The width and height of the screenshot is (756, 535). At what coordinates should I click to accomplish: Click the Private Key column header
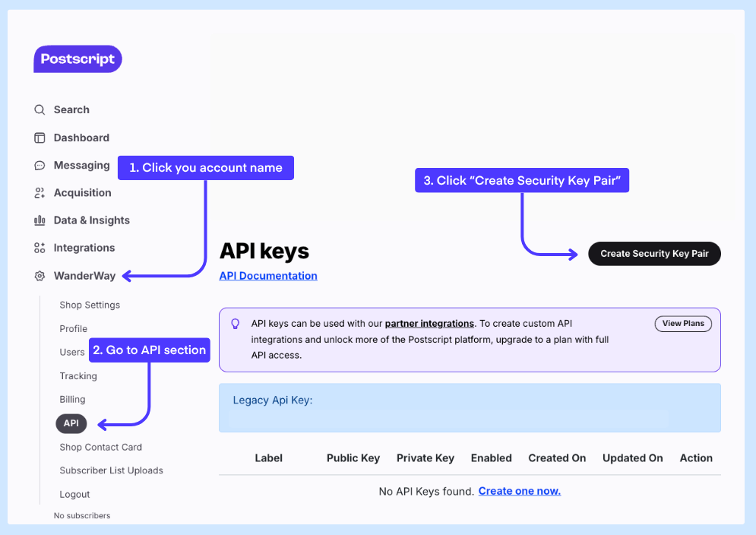coord(425,458)
